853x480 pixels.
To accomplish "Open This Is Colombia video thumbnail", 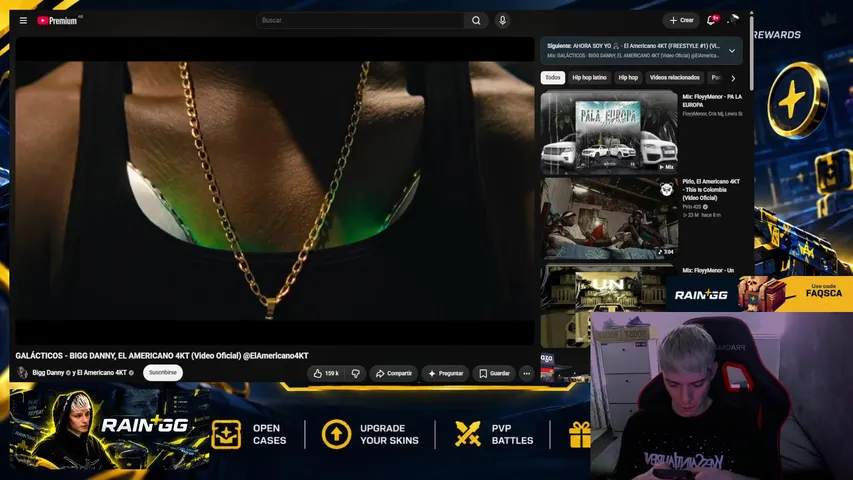I will [x=609, y=218].
